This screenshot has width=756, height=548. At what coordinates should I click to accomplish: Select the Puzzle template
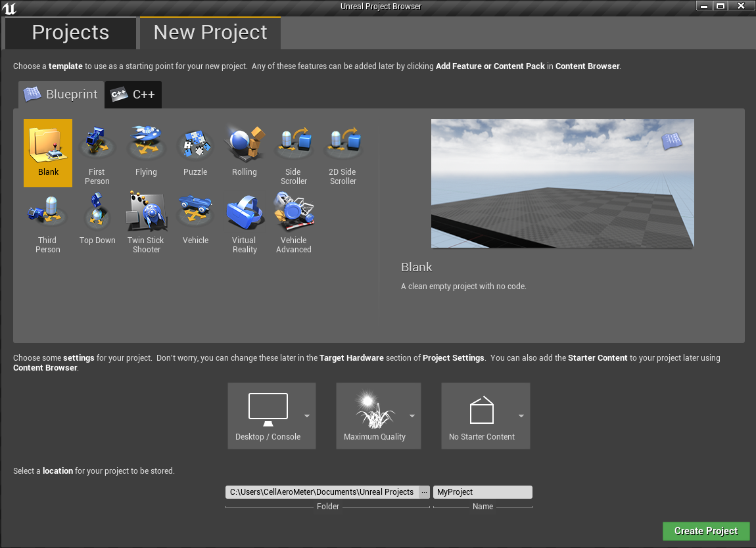[x=195, y=153]
